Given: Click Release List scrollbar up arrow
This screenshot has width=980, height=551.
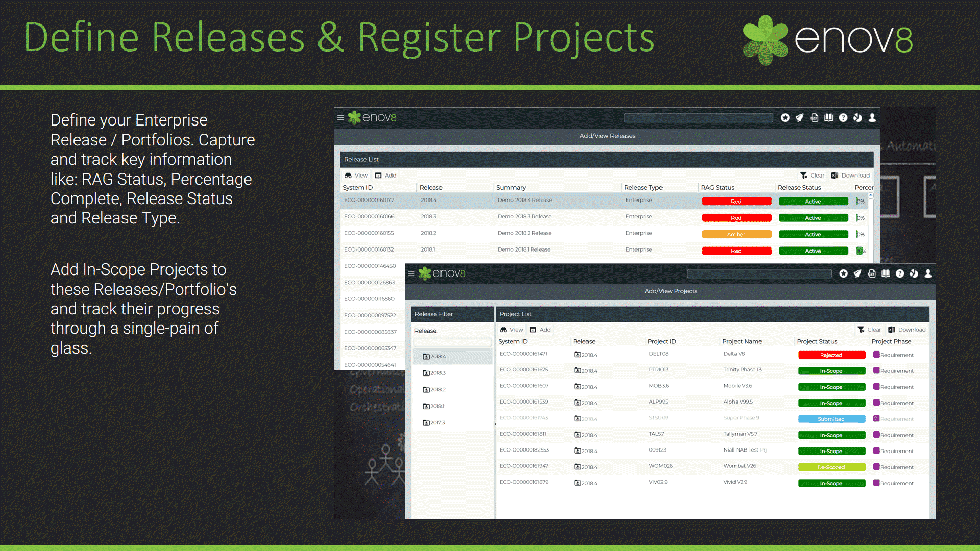Looking at the screenshot, I should point(871,195).
